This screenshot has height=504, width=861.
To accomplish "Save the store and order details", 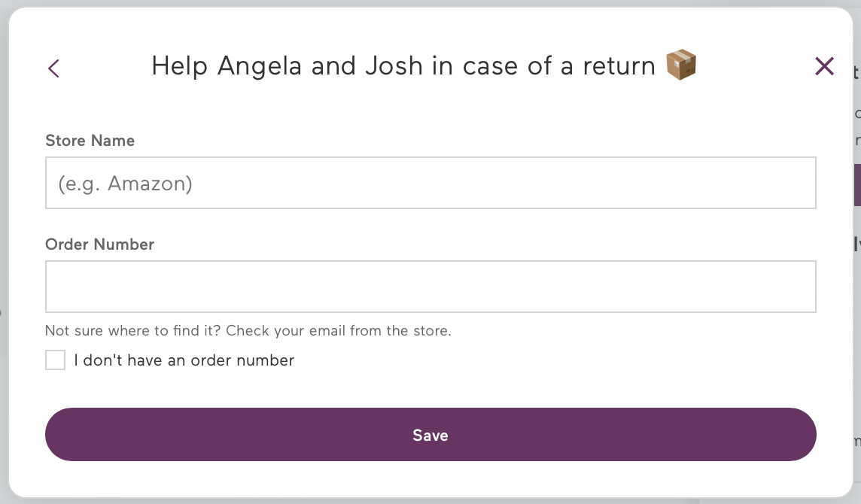I will tap(430, 434).
